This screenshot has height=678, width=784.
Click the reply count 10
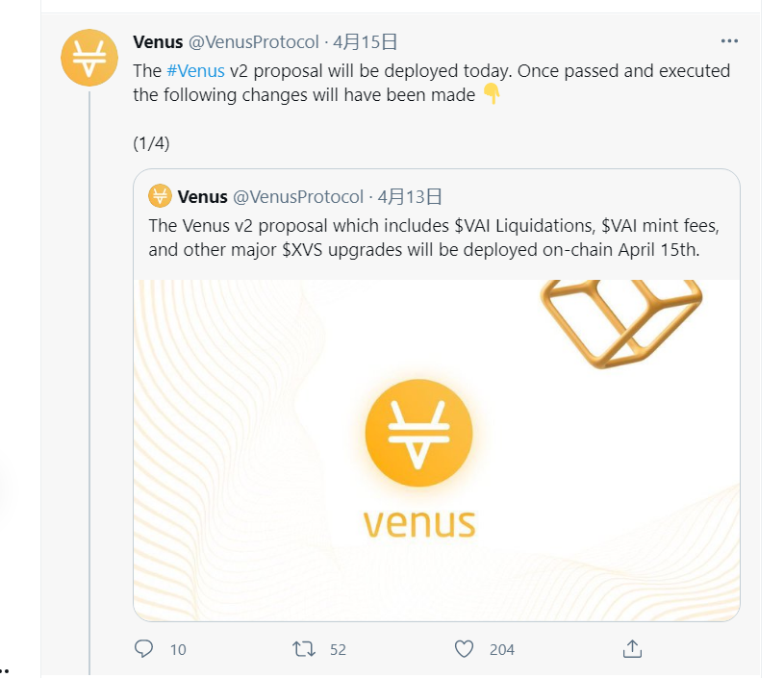click(178, 650)
